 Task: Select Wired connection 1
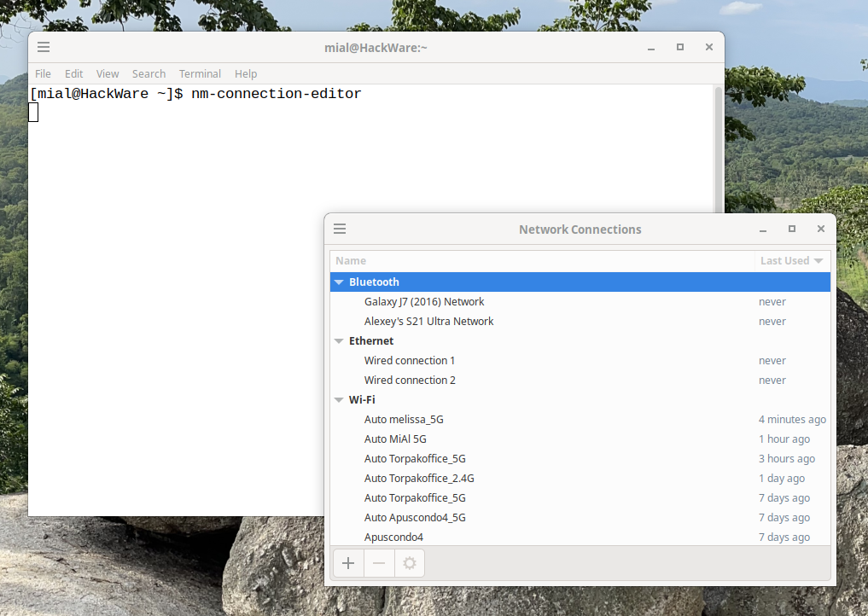[x=410, y=361]
